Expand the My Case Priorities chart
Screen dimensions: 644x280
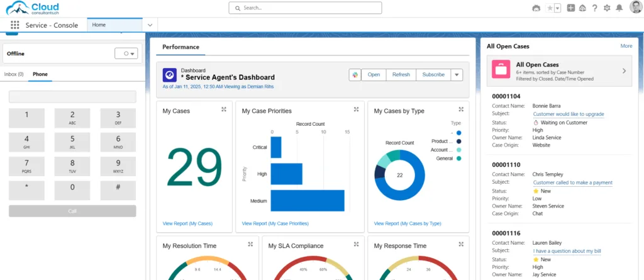pos(356,109)
